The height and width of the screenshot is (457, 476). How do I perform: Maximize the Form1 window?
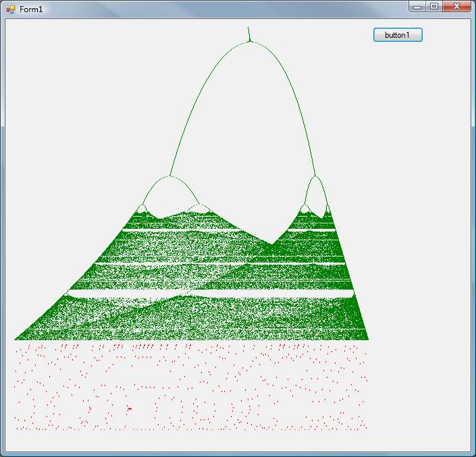click(x=434, y=6)
